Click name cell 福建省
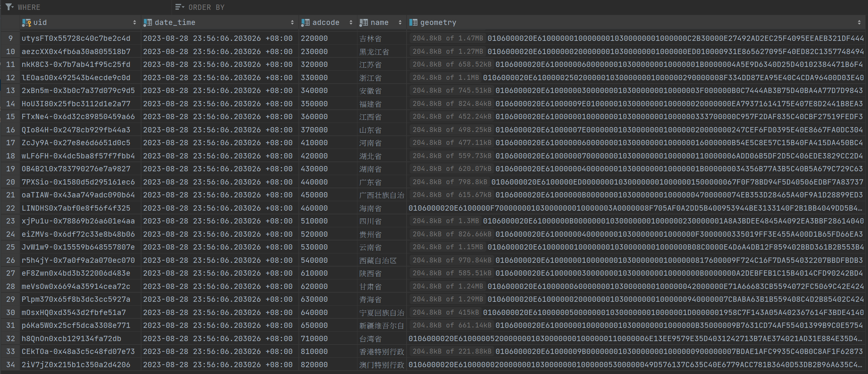The width and height of the screenshot is (868, 374). tap(382, 104)
